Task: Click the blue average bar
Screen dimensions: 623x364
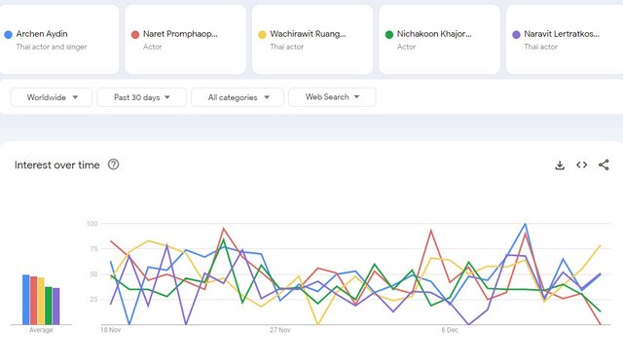Action: [x=26, y=300]
